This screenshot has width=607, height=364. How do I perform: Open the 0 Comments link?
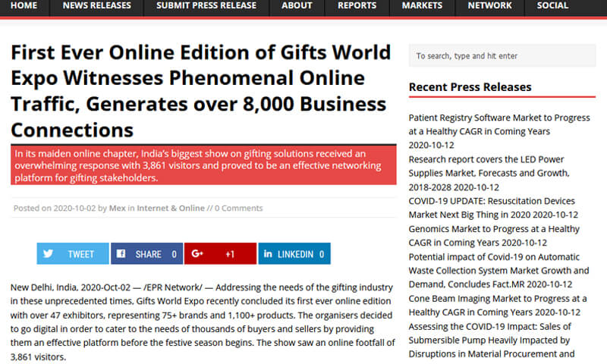238,208
